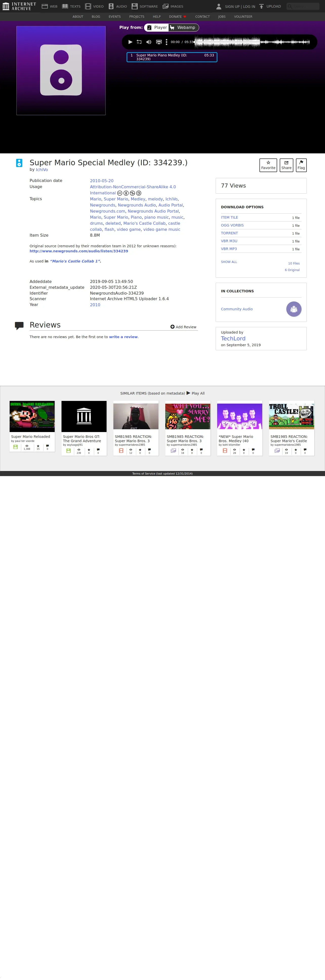
Task: Open the 'piano music' topic link
Action: (x=156, y=217)
